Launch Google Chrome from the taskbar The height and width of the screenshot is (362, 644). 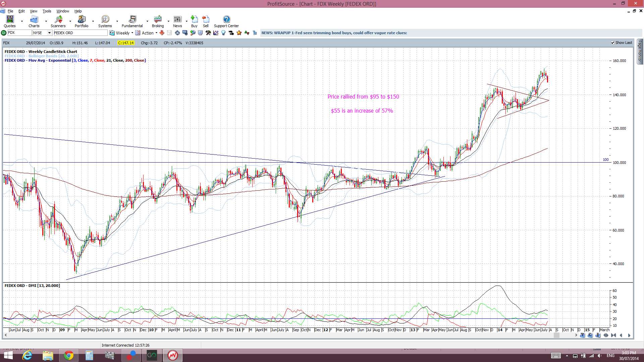click(x=68, y=355)
